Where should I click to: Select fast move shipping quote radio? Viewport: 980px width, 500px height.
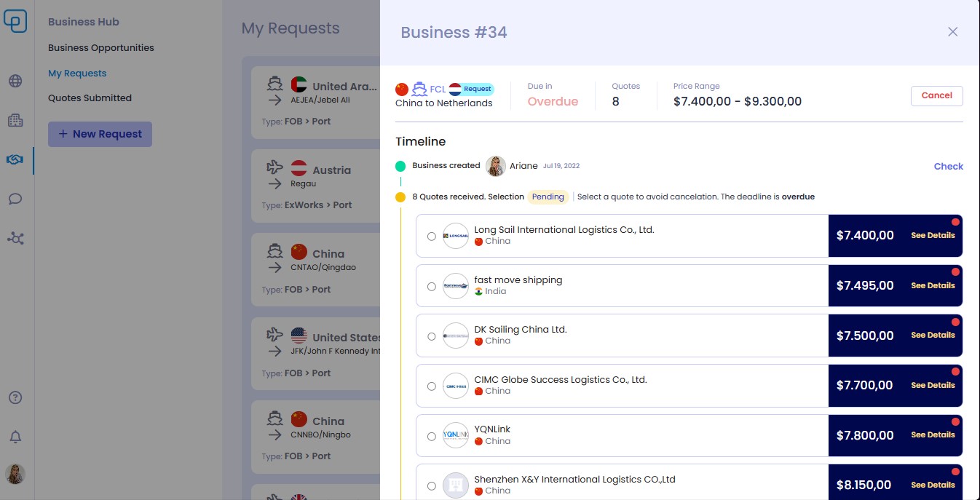click(432, 287)
